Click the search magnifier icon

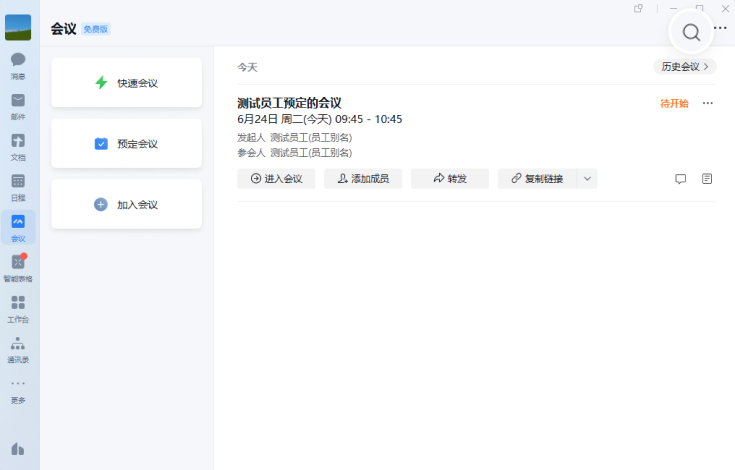click(x=691, y=32)
